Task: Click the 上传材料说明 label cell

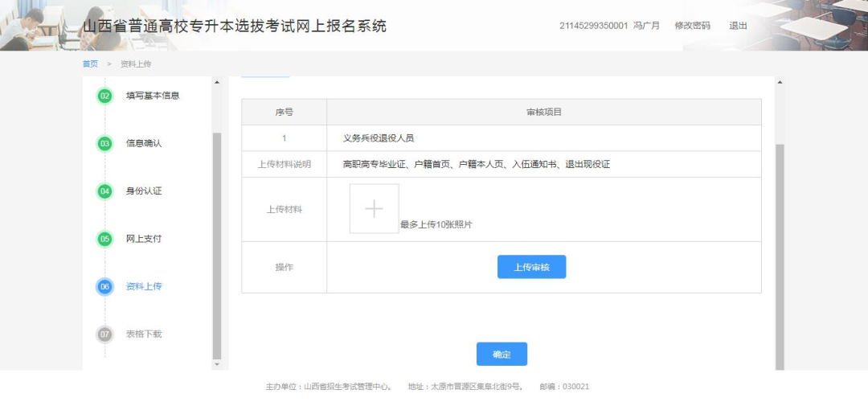Action: pyautogui.click(x=284, y=165)
